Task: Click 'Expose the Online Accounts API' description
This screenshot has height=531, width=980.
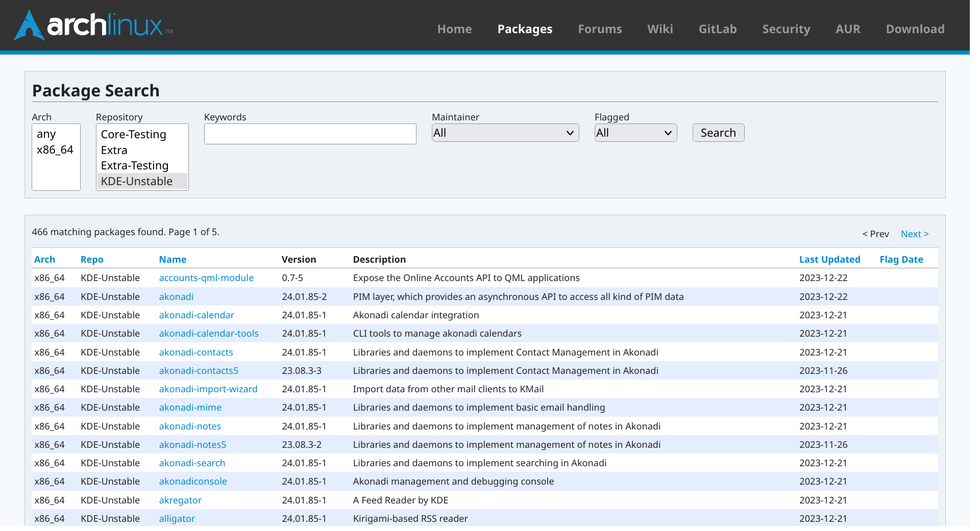Action: point(467,278)
